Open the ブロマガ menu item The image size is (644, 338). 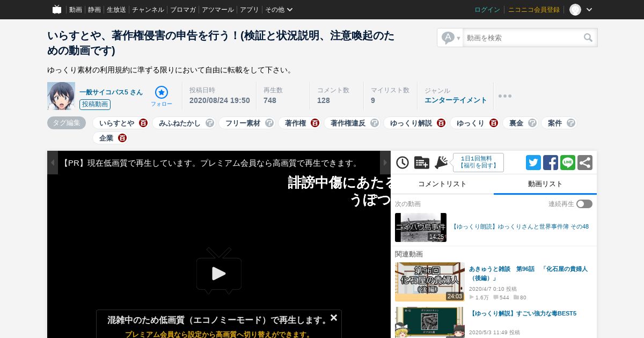tap(183, 10)
